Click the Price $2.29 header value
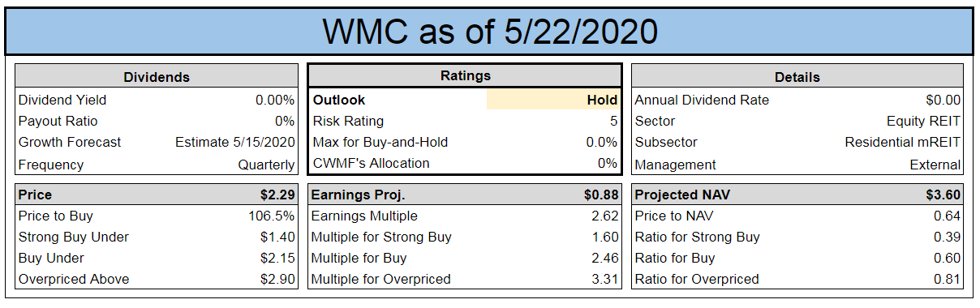Image resolution: width=980 pixels, height=308 pixels. click(278, 195)
